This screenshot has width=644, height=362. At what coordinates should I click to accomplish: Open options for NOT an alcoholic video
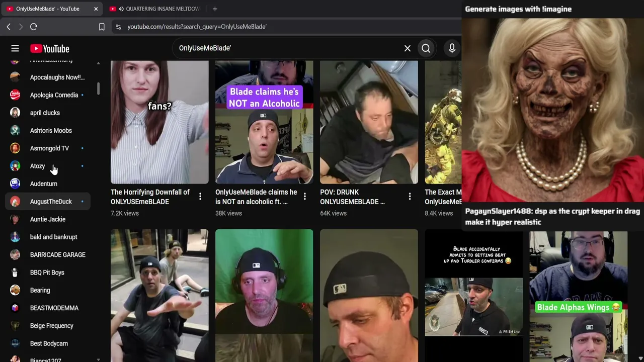305,197
